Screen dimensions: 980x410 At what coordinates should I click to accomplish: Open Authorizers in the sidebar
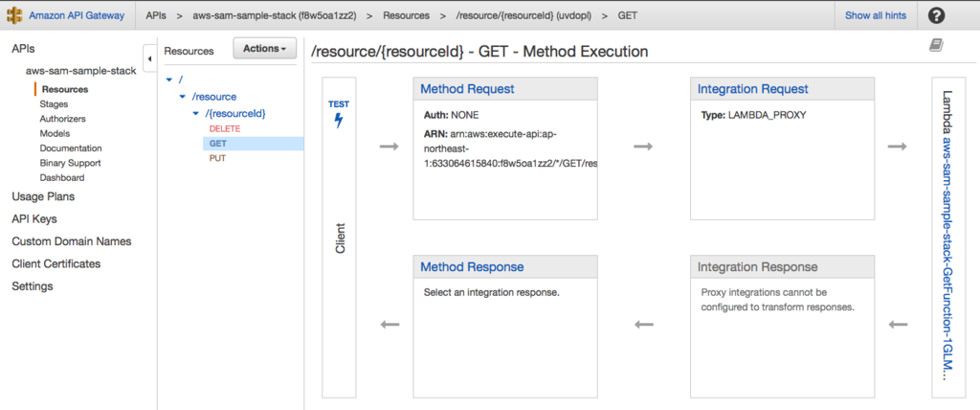(62, 118)
